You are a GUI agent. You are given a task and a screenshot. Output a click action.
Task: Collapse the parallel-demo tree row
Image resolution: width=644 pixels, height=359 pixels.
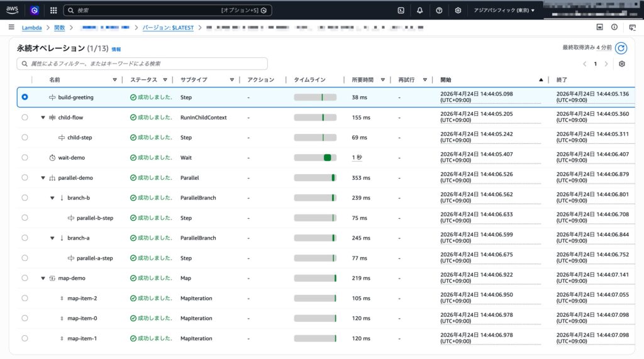(43, 178)
